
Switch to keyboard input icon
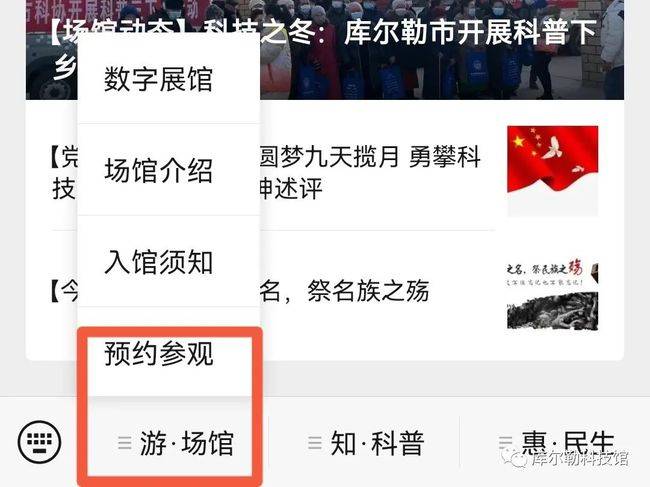click(39, 442)
